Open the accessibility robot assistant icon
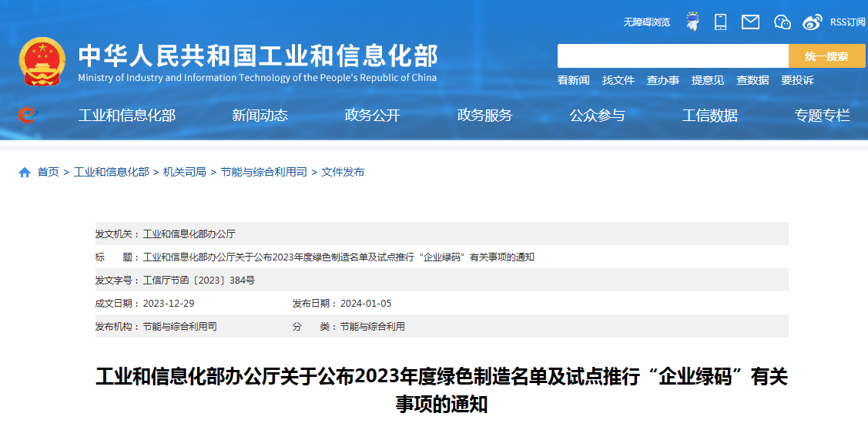This screenshot has height=447, width=868. pyautogui.click(x=692, y=22)
